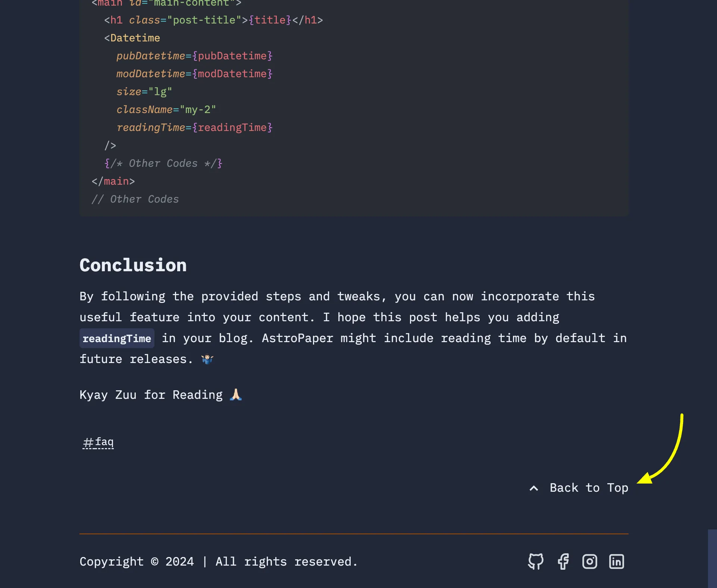Click the folded hands emoji
The width and height of the screenshot is (717, 588).
pos(236,394)
